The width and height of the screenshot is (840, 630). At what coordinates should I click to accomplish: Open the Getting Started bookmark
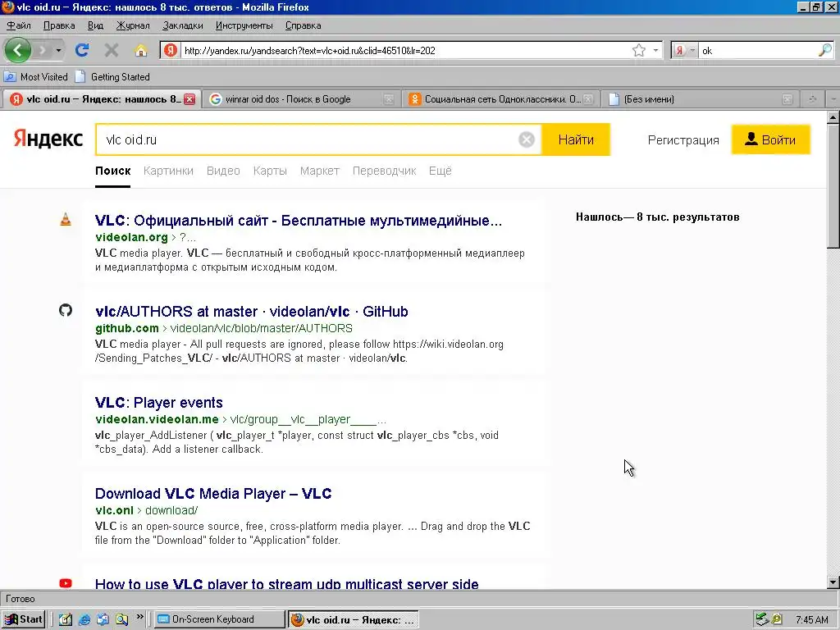click(112, 76)
